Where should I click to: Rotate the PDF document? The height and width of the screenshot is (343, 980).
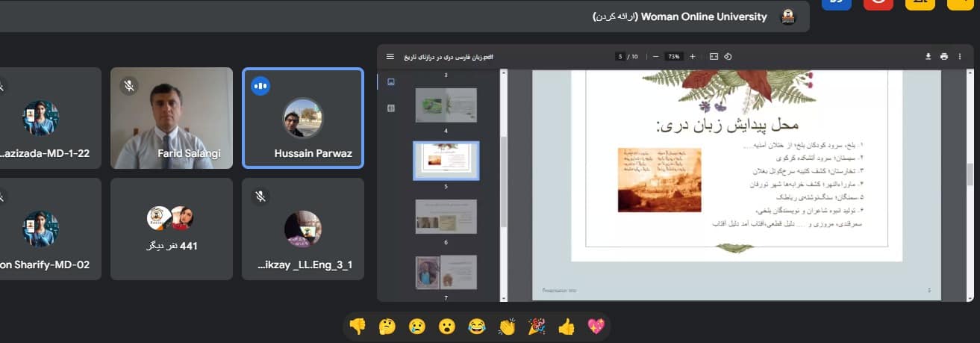coord(728,57)
